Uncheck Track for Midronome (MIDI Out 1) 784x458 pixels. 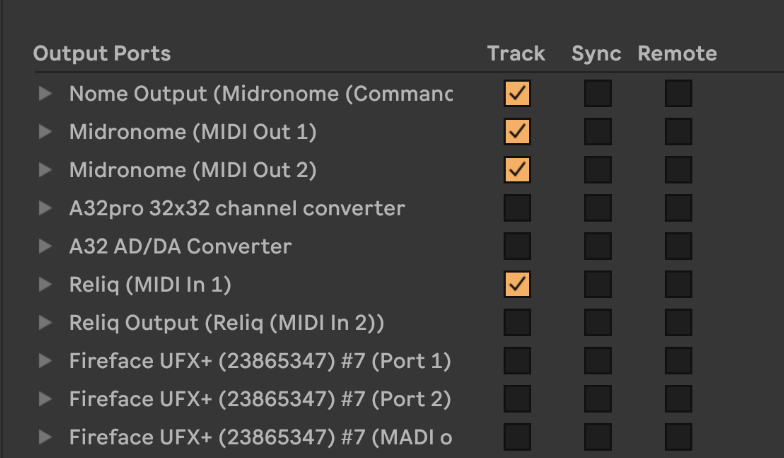click(517, 132)
